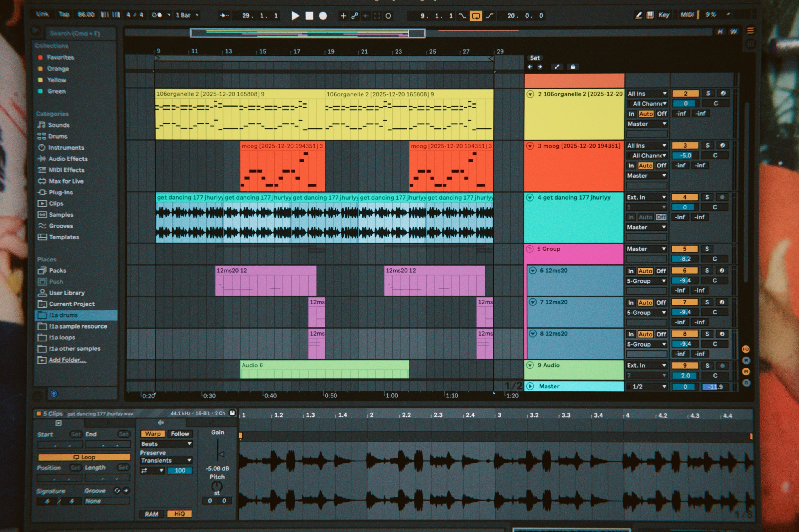
Task: Click the Lock Envelopes padlock icon
Action: pos(573,67)
